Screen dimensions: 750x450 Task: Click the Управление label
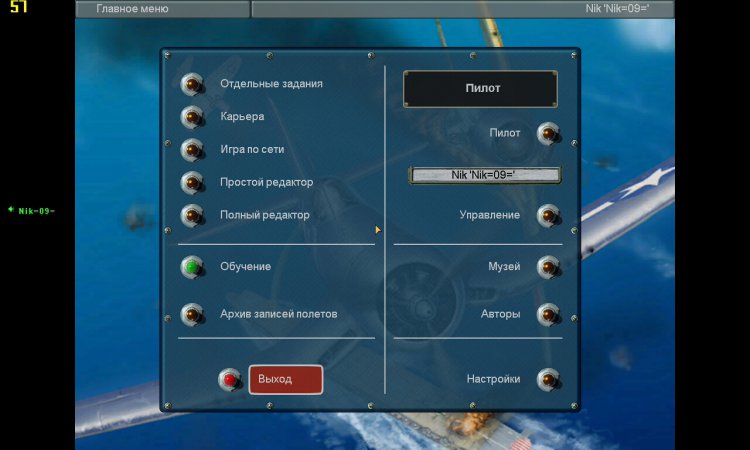click(x=490, y=215)
